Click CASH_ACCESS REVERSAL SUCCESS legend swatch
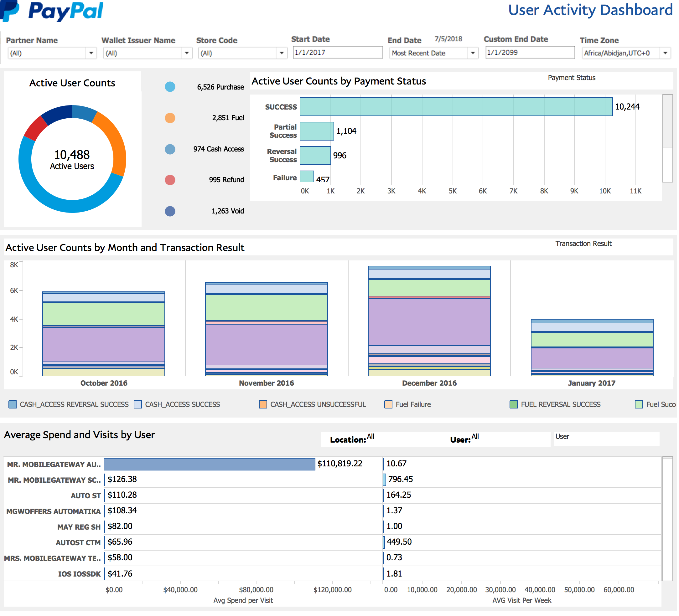This screenshot has height=616, width=679. coord(13,405)
